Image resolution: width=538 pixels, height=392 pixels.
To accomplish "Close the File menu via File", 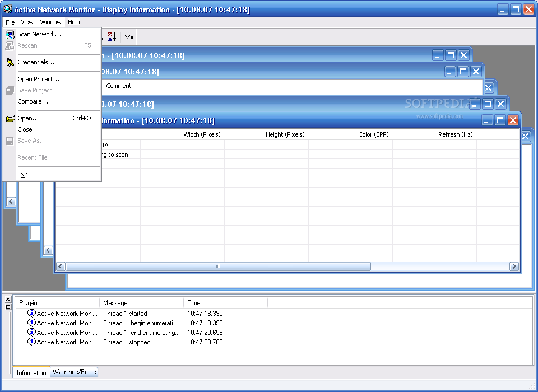I will tap(10, 22).
